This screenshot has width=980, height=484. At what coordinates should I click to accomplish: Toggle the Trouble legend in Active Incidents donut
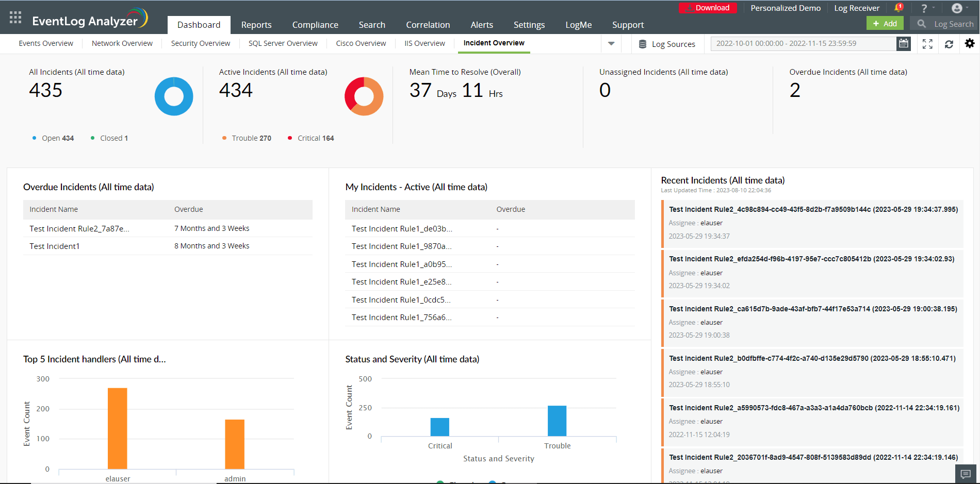247,138
